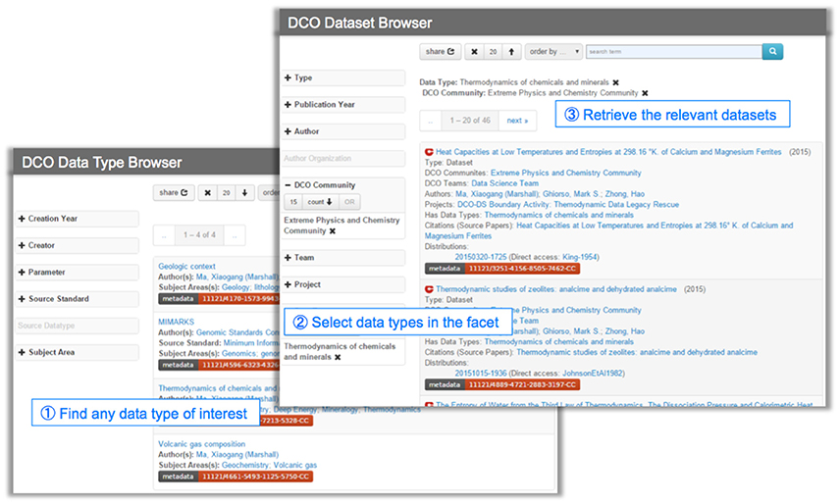Open Geochemistry subject area link
Image resolution: width=840 pixels, height=504 pixels.
(x=245, y=465)
